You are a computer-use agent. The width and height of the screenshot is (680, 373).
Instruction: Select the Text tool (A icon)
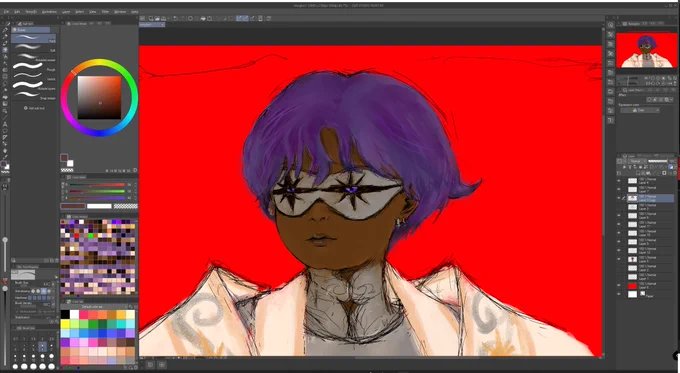point(5,124)
